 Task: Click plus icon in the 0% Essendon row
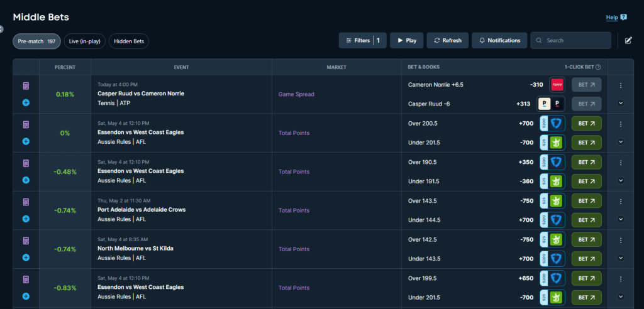point(26,141)
